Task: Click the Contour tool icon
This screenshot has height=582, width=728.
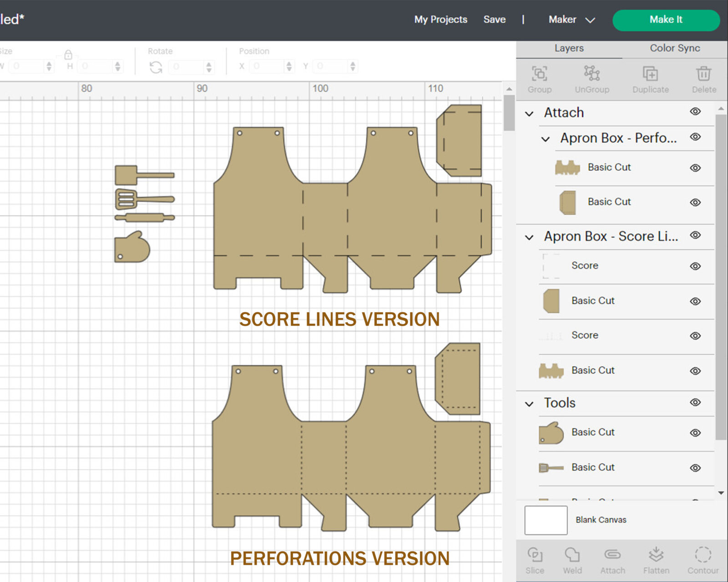Action: [x=703, y=555]
